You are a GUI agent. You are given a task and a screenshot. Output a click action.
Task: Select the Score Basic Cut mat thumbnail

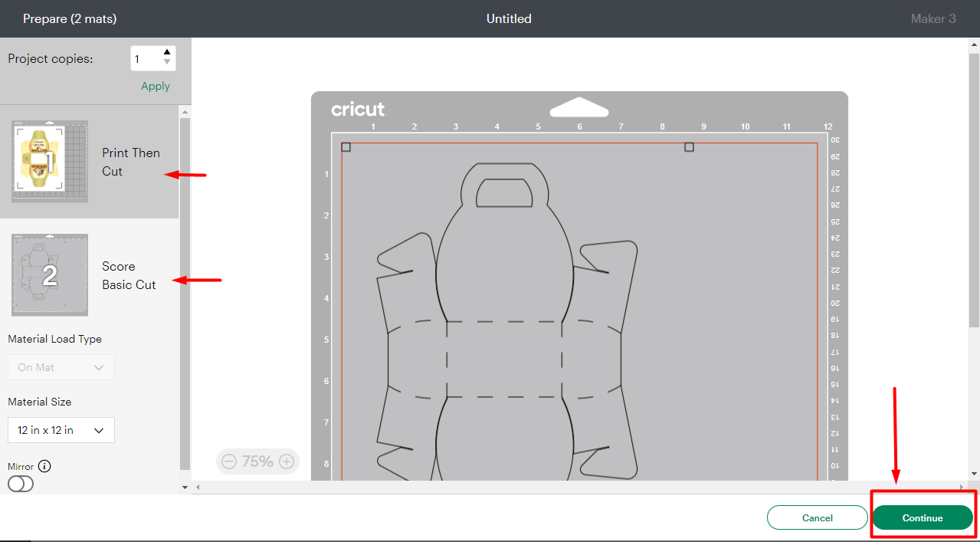pyautogui.click(x=50, y=274)
